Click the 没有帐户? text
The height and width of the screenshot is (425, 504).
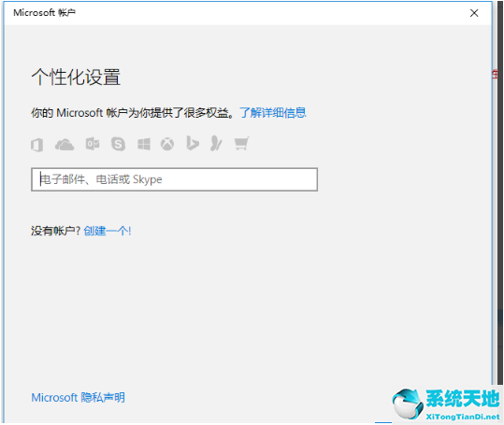pyautogui.click(x=55, y=231)
